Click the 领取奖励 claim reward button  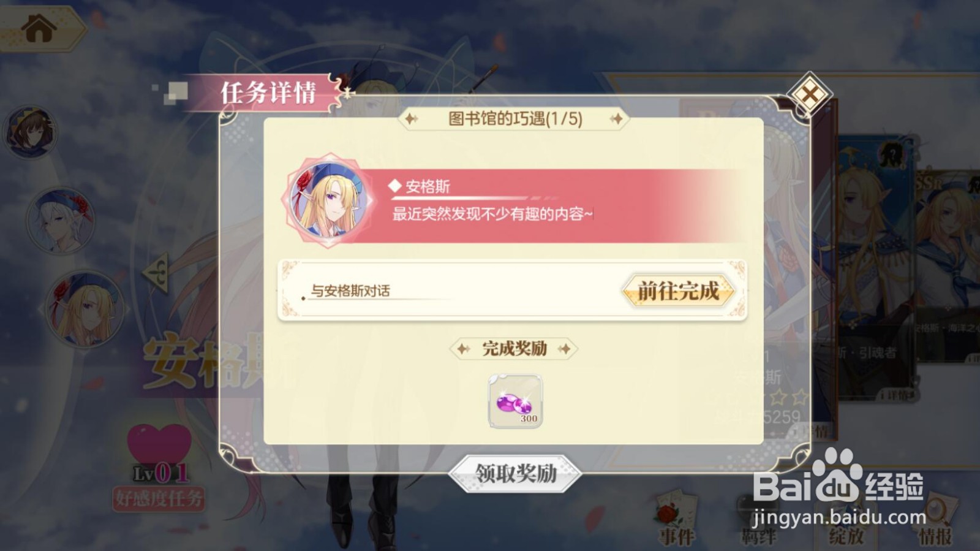pos(515,473)
